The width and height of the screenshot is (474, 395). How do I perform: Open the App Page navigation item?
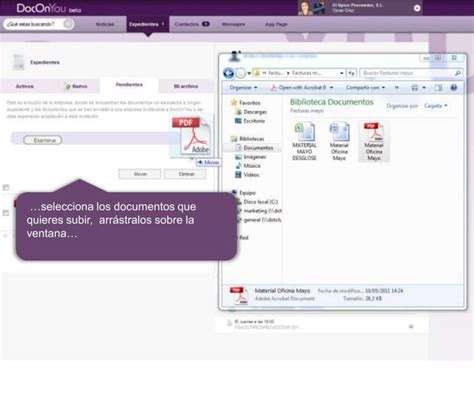(276, 24)
